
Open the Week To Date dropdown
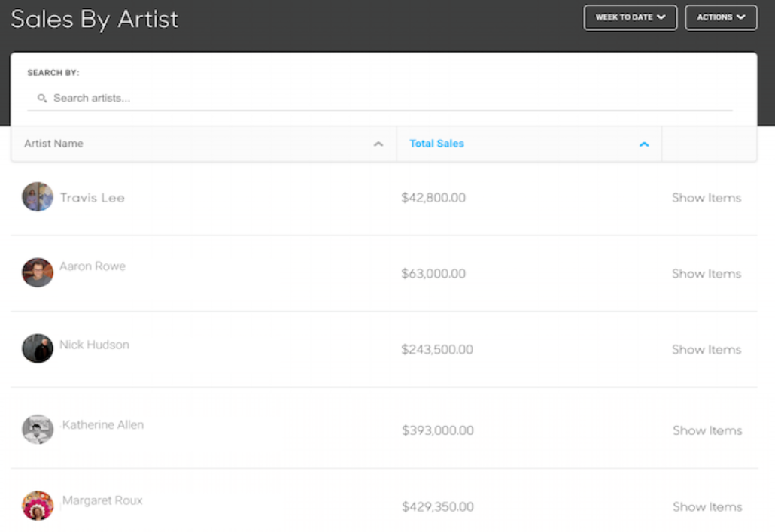click(x=630, y=17)
